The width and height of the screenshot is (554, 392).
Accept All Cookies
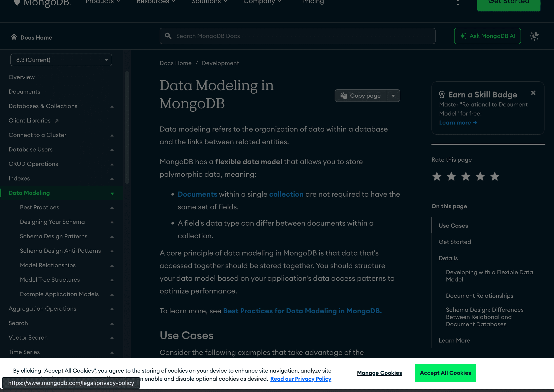point(445,373)
